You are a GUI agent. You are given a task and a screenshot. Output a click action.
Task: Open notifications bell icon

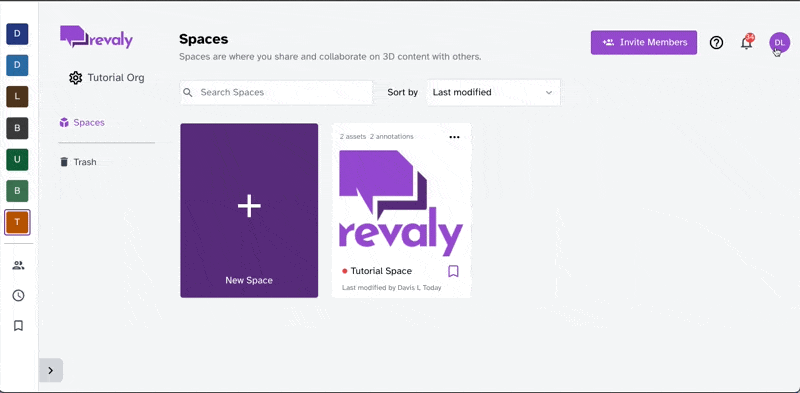click(746, 42)
